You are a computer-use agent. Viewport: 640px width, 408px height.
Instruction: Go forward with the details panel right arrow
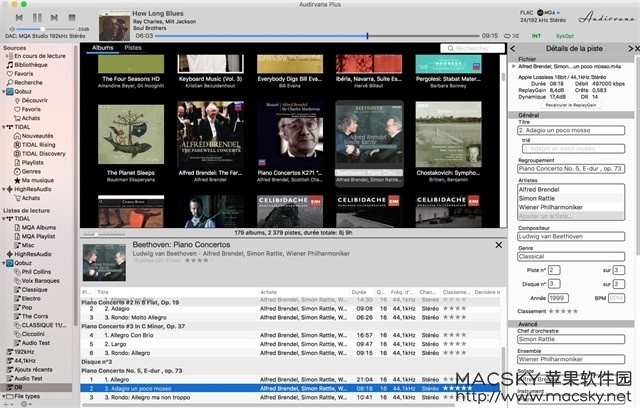pos(631,49)
